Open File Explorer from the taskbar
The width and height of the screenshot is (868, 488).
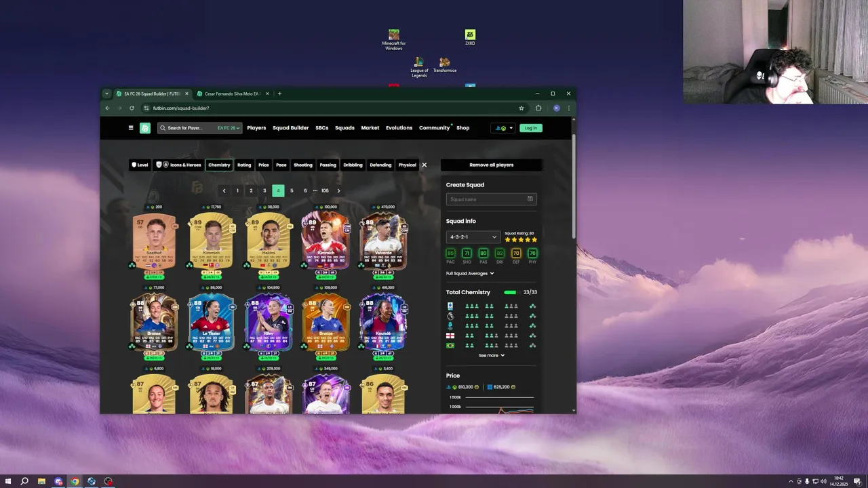coord(41,481)
